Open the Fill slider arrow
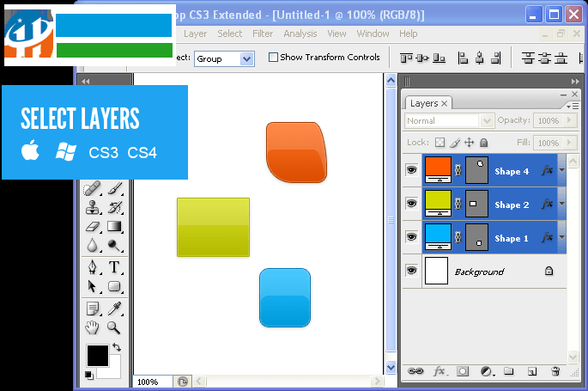588x391 pixels. [569, 143]
